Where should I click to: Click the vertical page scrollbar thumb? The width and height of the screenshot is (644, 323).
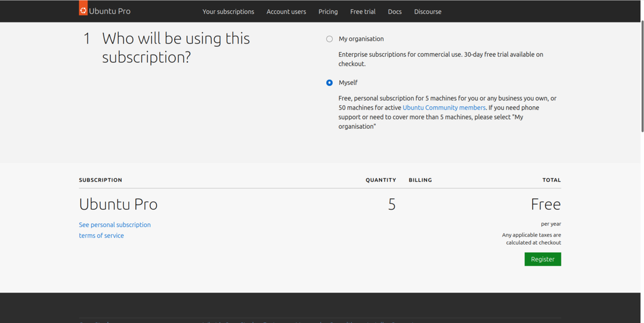(642, 75)
